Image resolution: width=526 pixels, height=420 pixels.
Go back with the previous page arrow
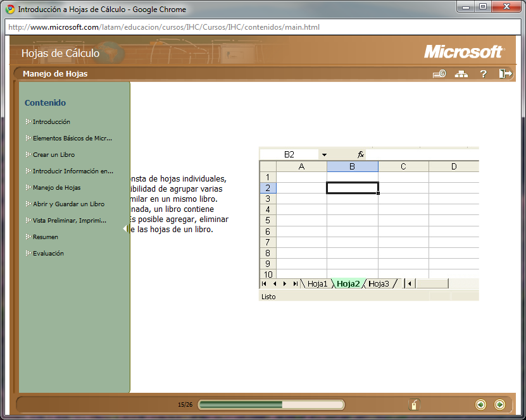point(480,405)
